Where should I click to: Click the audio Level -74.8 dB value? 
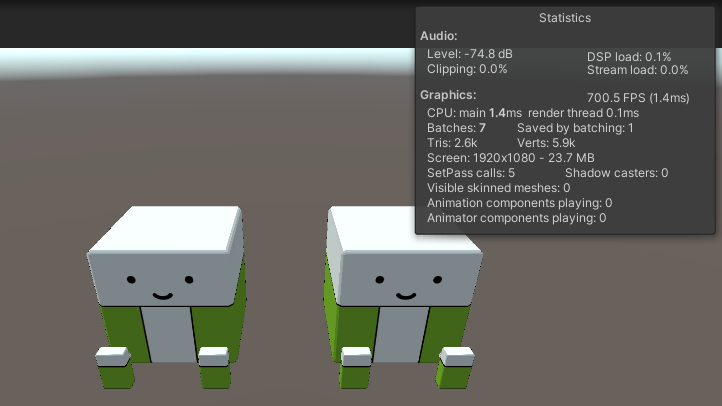pos(469,54)
